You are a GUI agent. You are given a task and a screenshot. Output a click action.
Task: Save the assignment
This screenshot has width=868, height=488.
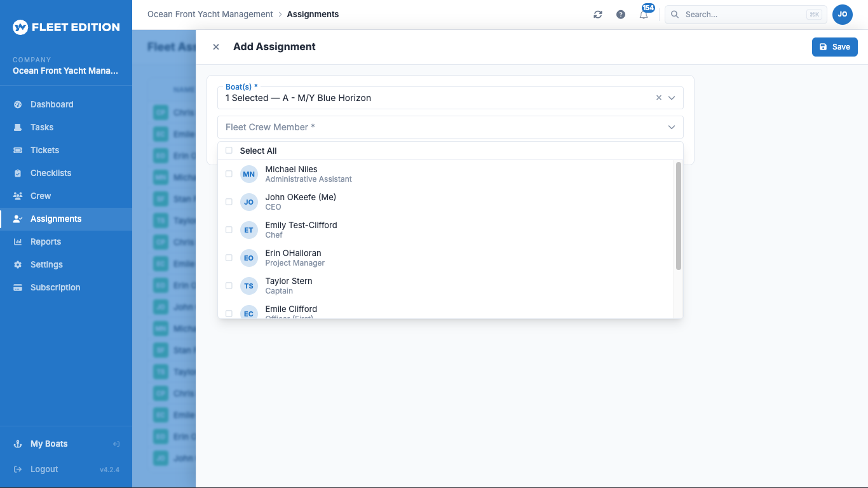tap(835, 46)
